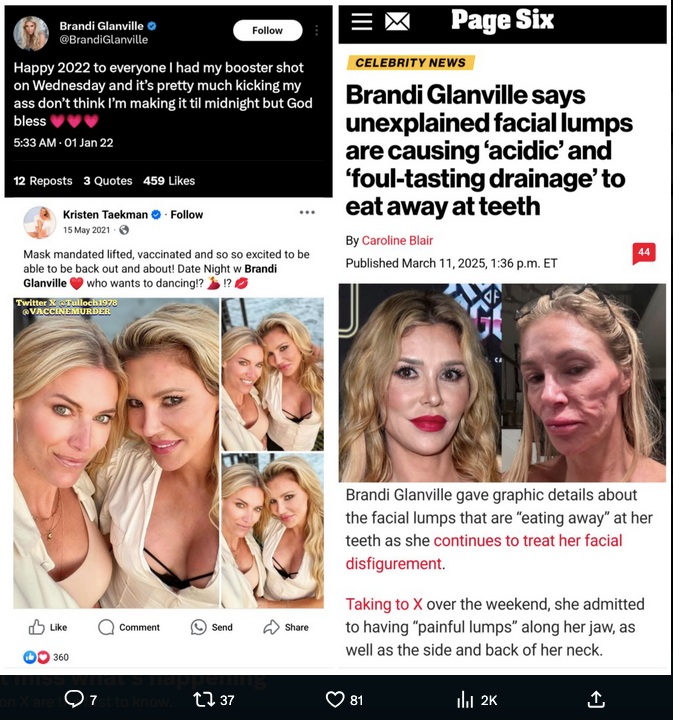680x726 pixels.
Task: Click the Facebook Comment button
Action: [x=129, y=627]
